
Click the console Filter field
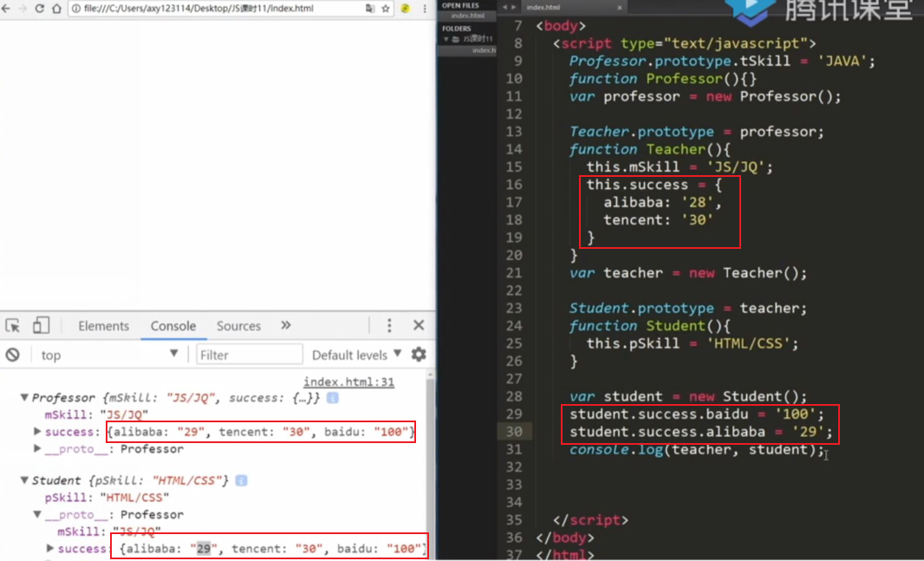tap(250, 355)
